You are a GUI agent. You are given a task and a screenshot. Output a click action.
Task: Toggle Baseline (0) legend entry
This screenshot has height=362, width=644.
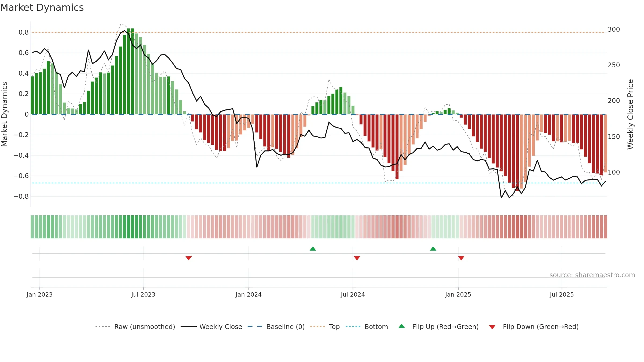point(276,327)
